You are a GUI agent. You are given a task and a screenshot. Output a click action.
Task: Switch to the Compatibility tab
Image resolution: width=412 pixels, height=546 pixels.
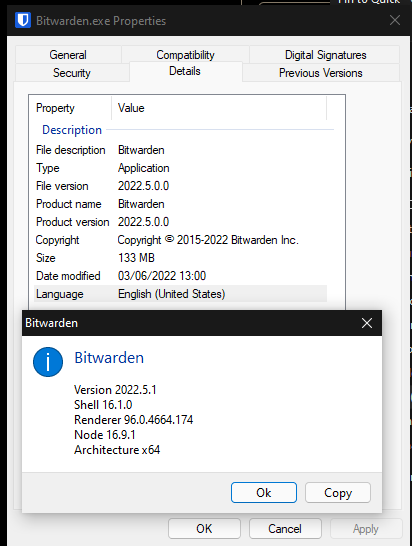[185, 55]
